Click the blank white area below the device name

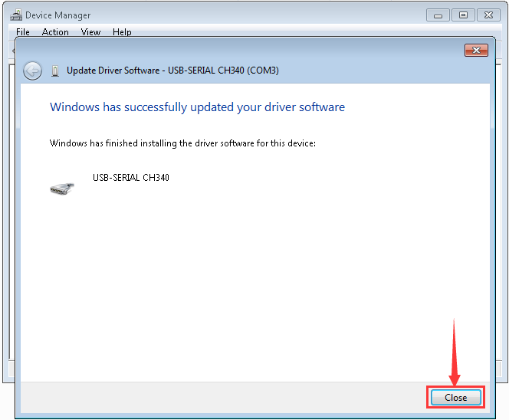point(253,291)
